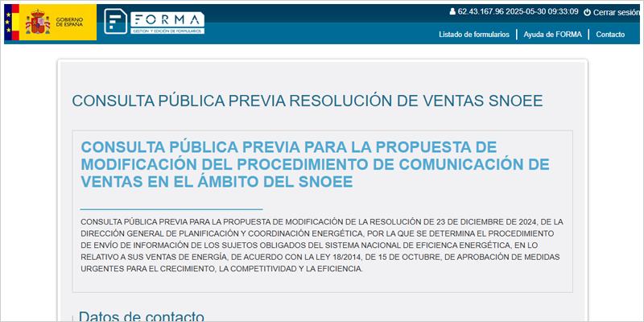Click the user icon beside the IP address
The width and height of the screenshot is (644, 322).
coord(452,11)
